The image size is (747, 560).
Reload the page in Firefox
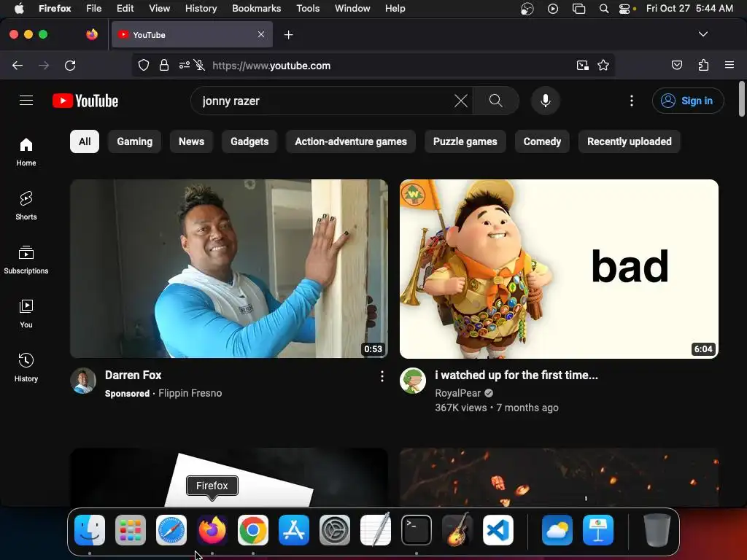pyautogui.click(x=70, y=65)
